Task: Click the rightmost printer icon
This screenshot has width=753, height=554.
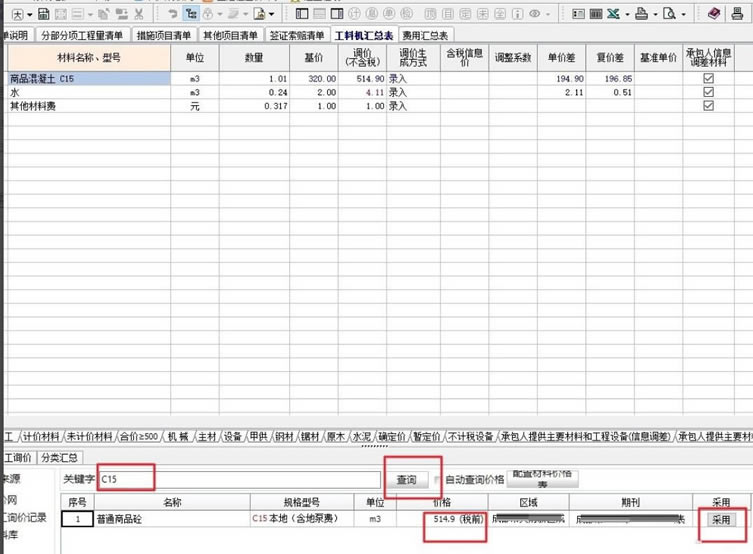Action: point(737,13)
